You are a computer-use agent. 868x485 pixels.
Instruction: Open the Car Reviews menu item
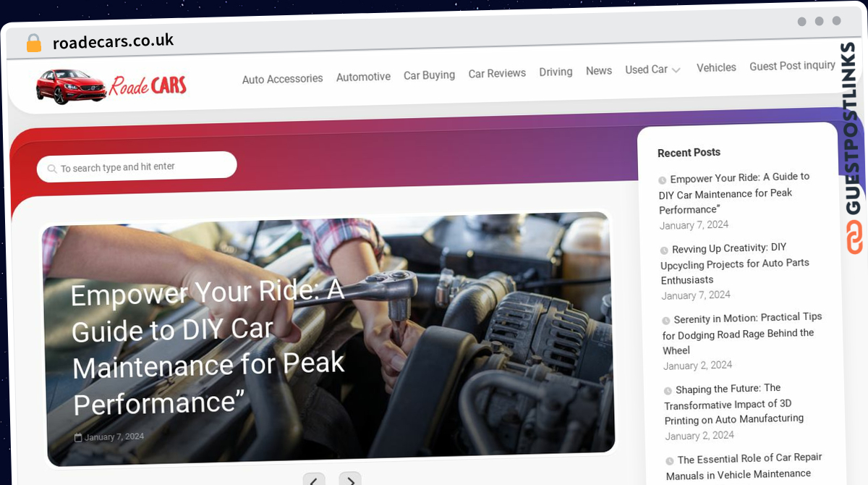click(x=497, y=74)
